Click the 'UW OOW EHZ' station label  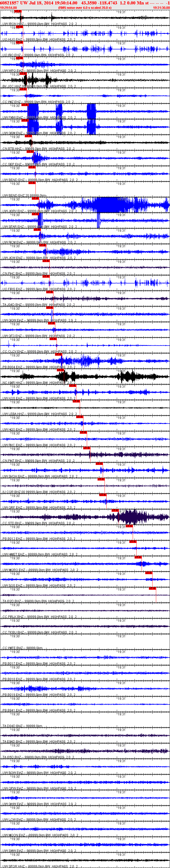13,320
